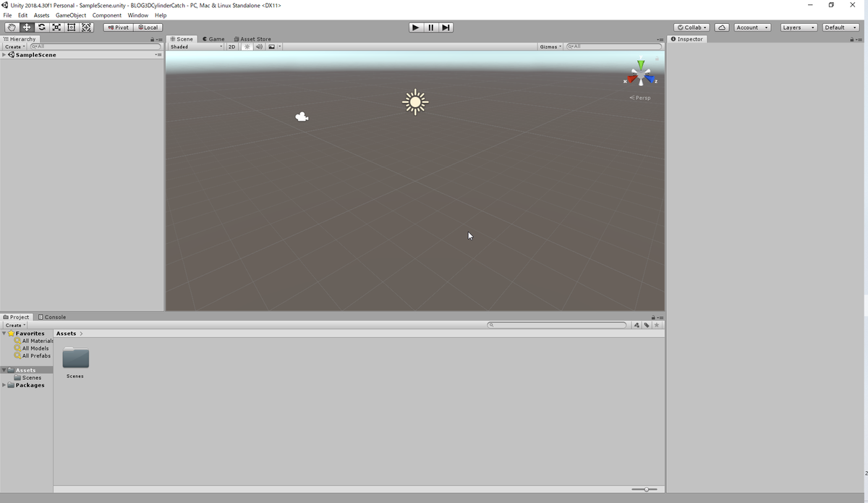Open the Edit menu
The image size is (868, 503).
click(x=23, y=15)
